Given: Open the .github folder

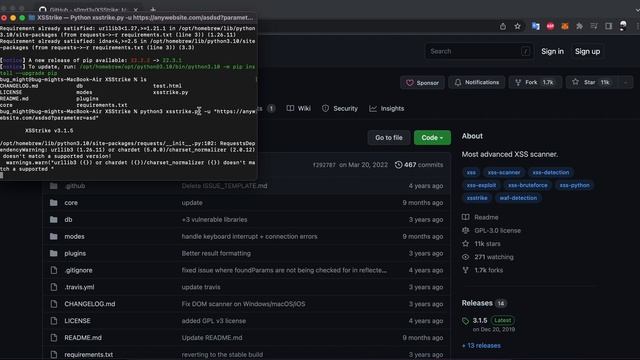Looking at the screenshot, I should 75,186.
